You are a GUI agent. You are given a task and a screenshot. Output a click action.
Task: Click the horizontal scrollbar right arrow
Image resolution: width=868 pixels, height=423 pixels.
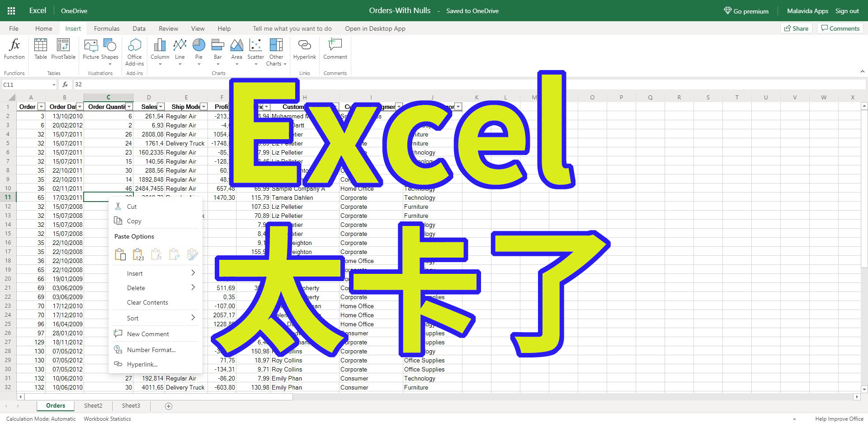[x=857, y=397]
